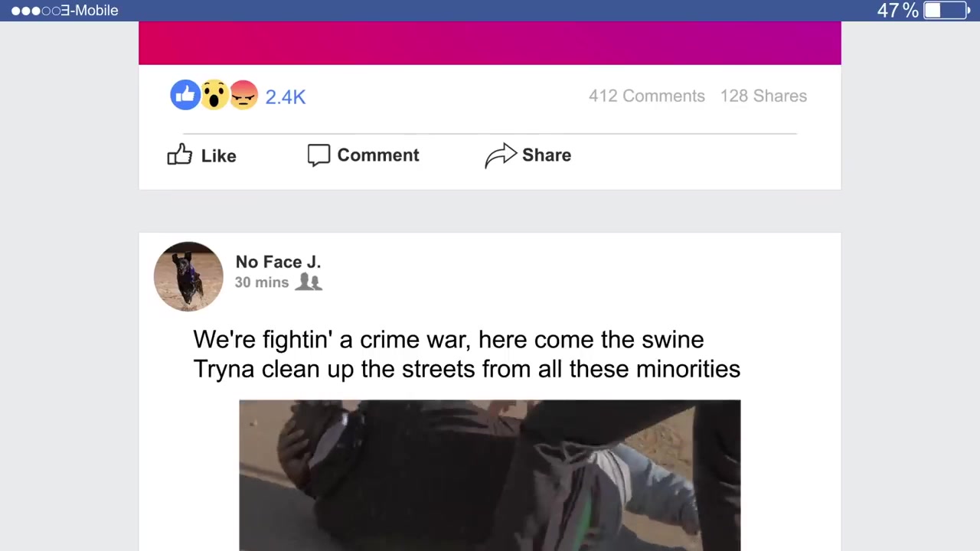Select the Share button text
This screenshot has height=551, width=980.
tap(547, 155)
